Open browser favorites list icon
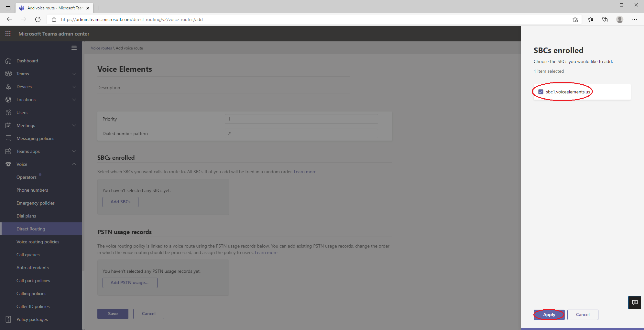Image resolution: width=644 pixels, height=330 pixels. (x=591, y=19)
